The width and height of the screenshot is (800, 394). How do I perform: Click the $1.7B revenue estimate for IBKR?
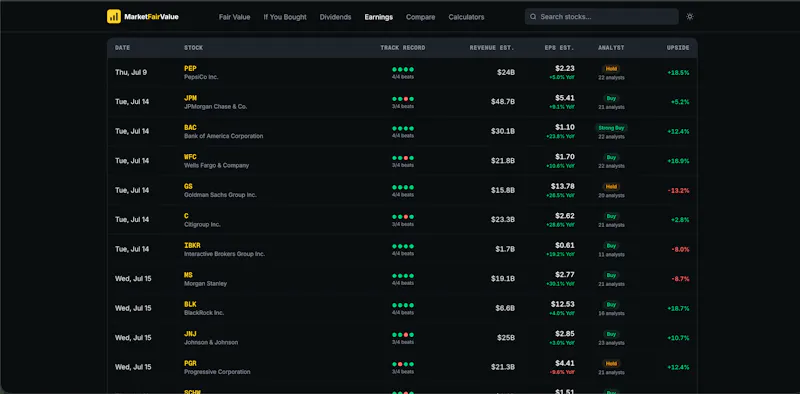tap(505, 250)
